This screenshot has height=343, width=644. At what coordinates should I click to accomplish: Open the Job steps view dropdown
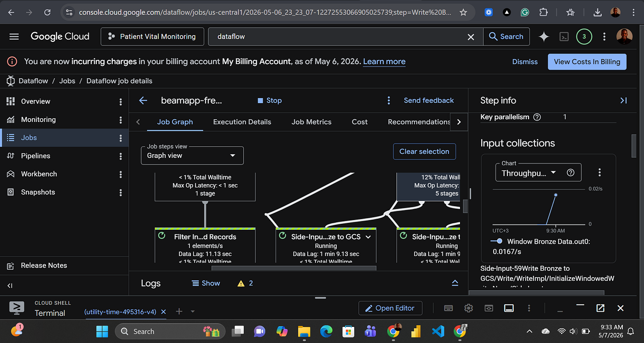(192, 156)
